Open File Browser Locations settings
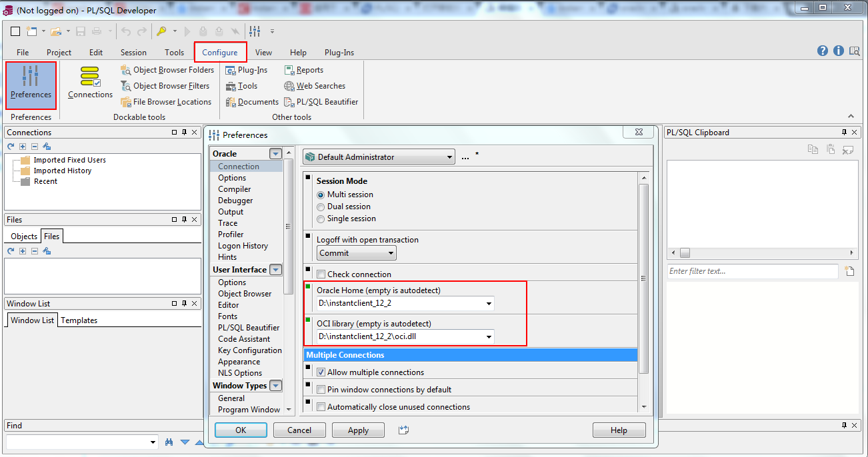Image resolution: width=868 pixels, height=457 pixels. pos(166,102)
